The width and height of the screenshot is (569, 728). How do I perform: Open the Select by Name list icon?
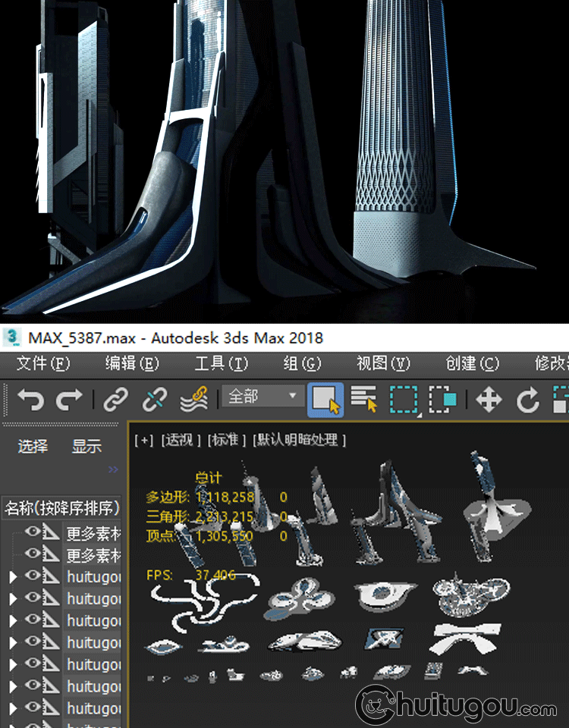point(364,399)
